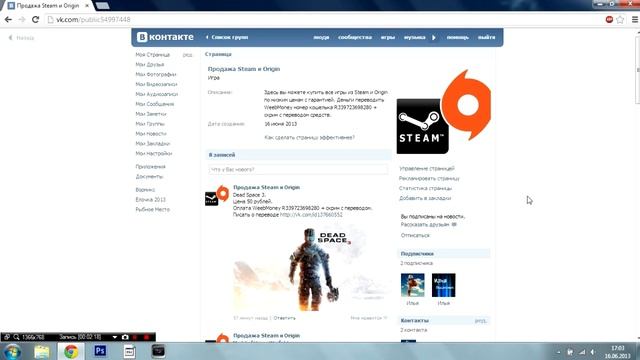Viewport: 640px width, 360px height.
Task: Open Мои Настройки in the sidebar
Action: (154, 153)
